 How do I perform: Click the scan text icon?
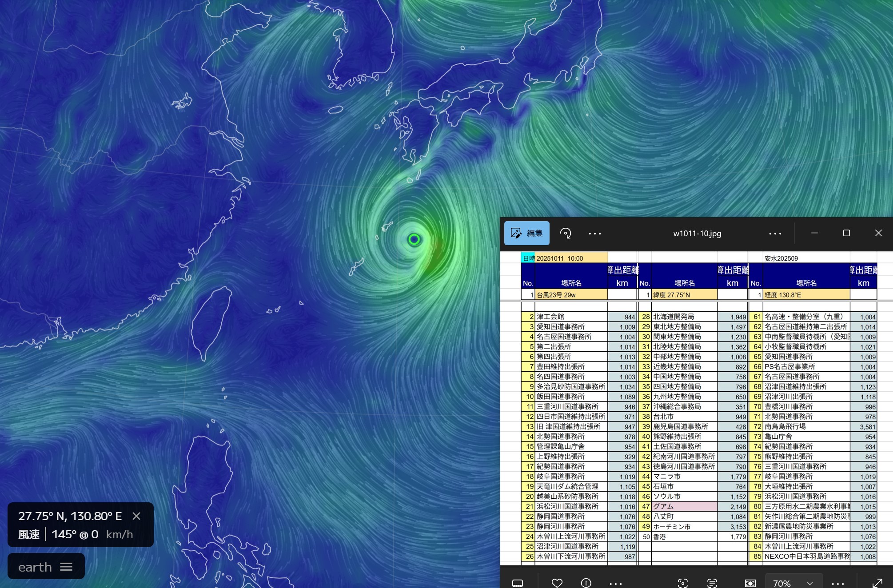712,583
